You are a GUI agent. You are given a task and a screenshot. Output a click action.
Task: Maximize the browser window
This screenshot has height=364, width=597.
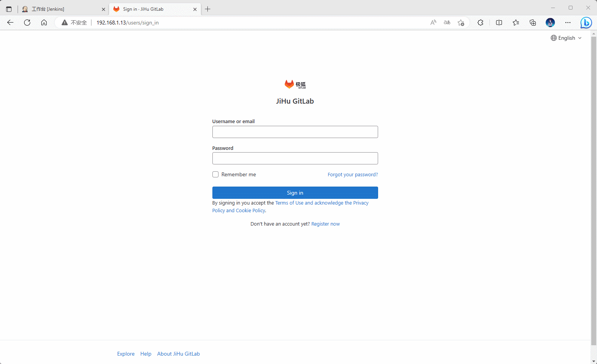(x=571, y=8)
